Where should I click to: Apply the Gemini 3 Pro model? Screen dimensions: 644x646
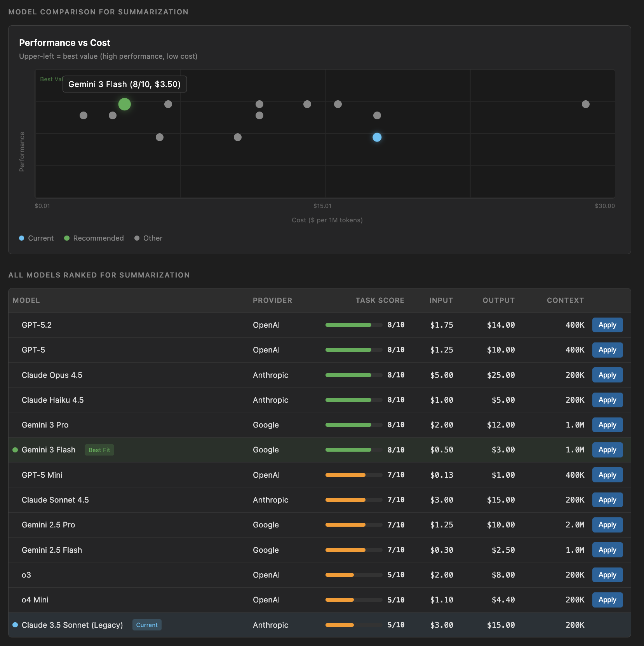click(x=607, y=425)
